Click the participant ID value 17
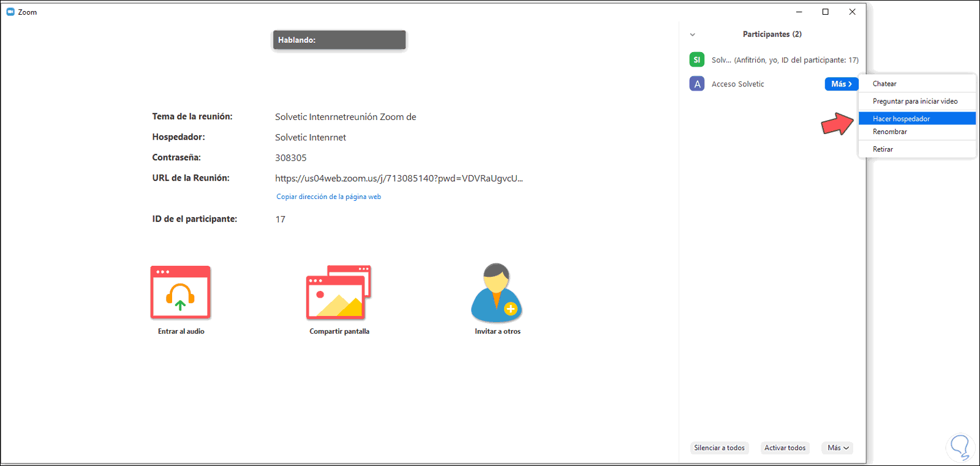The image size is (980, 466). (x=281, y=219)
